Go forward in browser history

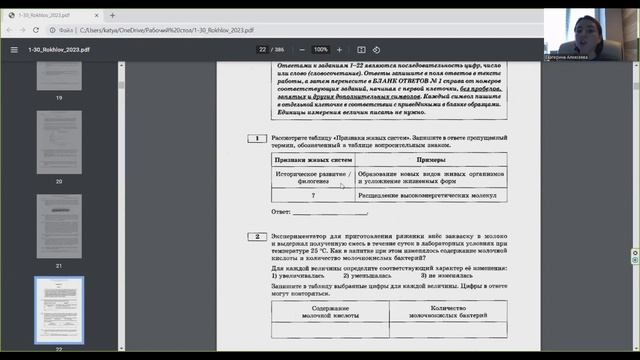(22, 30)
